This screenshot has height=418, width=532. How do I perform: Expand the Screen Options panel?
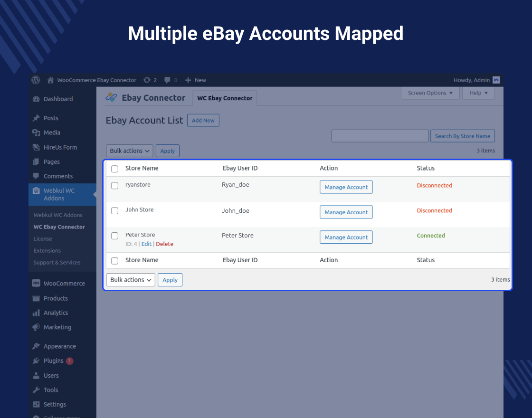[x=430, y=93]
